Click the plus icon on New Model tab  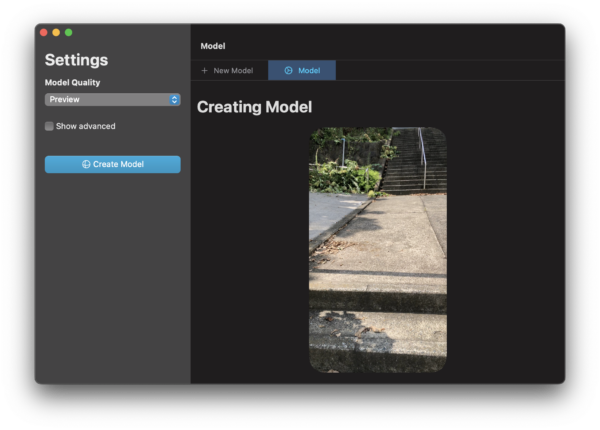click(x=205, y=71)
